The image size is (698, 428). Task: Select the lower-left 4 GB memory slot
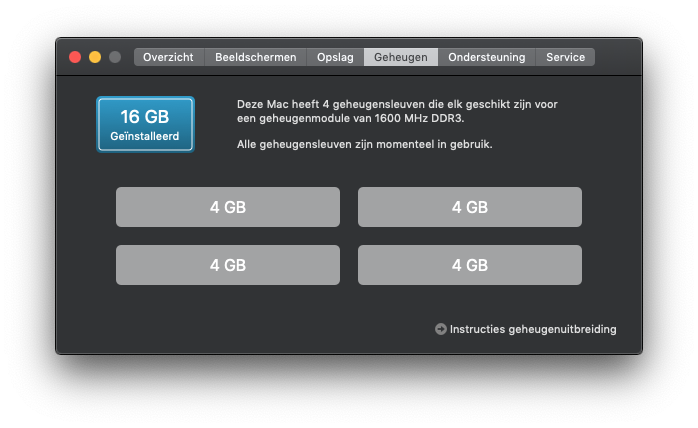(x=228, y=265)
